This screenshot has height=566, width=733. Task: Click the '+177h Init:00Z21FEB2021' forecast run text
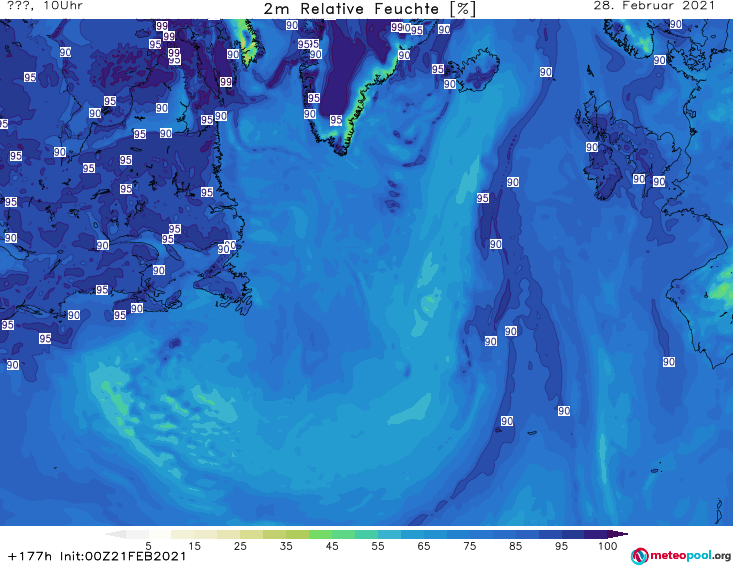tap(97, 556)
